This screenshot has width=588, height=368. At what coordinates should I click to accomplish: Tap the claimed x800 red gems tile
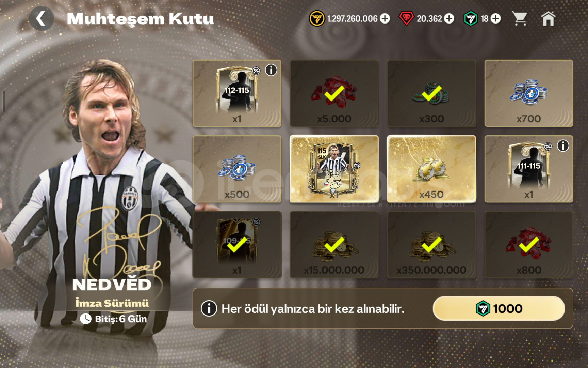pos(529,245)
